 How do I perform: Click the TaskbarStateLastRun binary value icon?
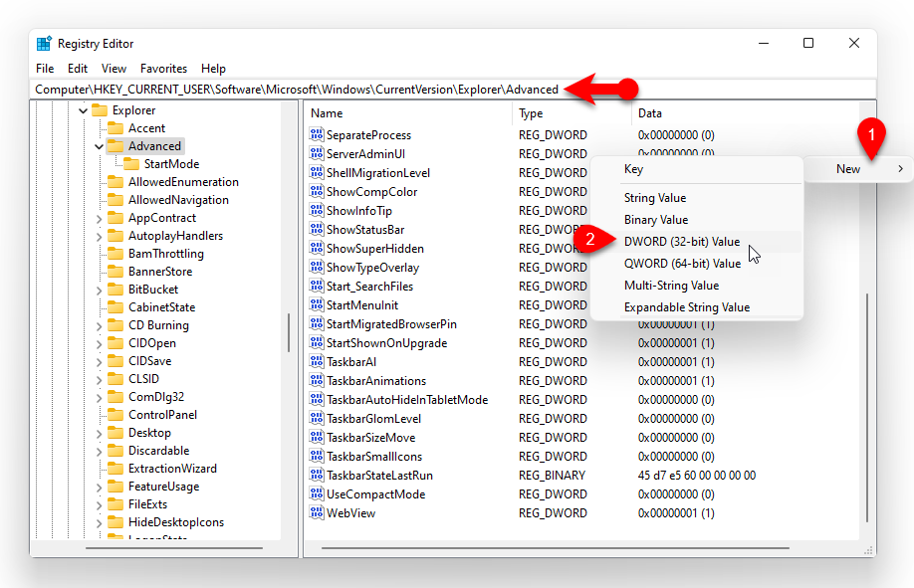(x=317, y=475)
